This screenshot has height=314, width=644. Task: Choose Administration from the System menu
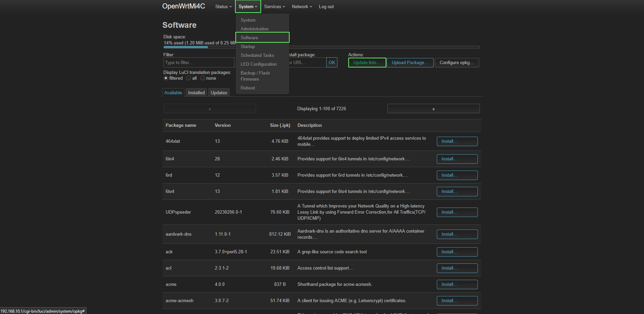[x=262, y=29]
